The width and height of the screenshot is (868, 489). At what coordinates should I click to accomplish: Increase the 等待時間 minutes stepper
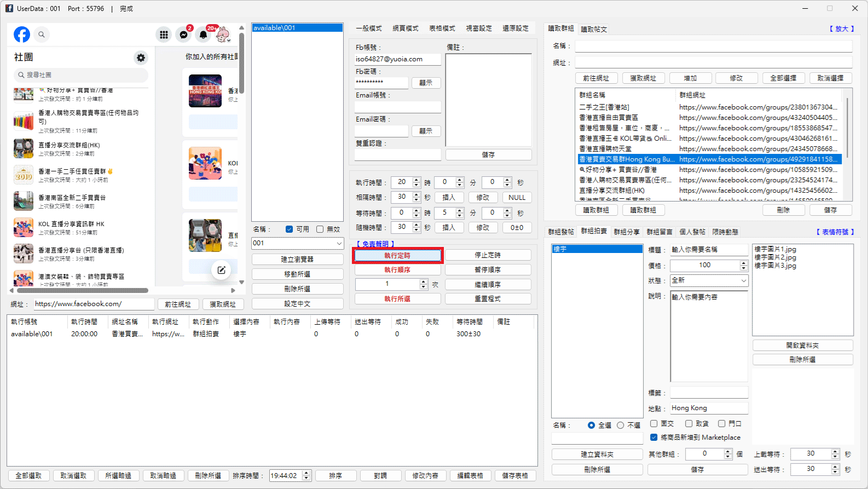460,210
